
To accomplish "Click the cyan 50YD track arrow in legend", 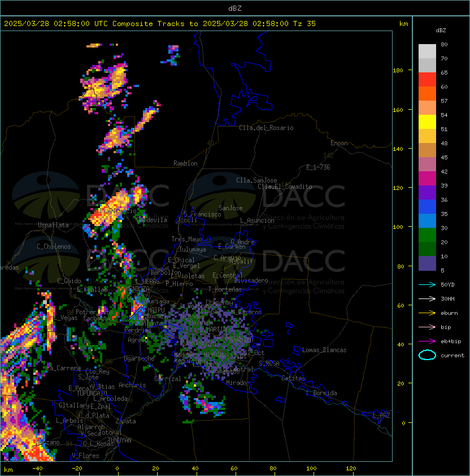I will [x=427, y=284].
